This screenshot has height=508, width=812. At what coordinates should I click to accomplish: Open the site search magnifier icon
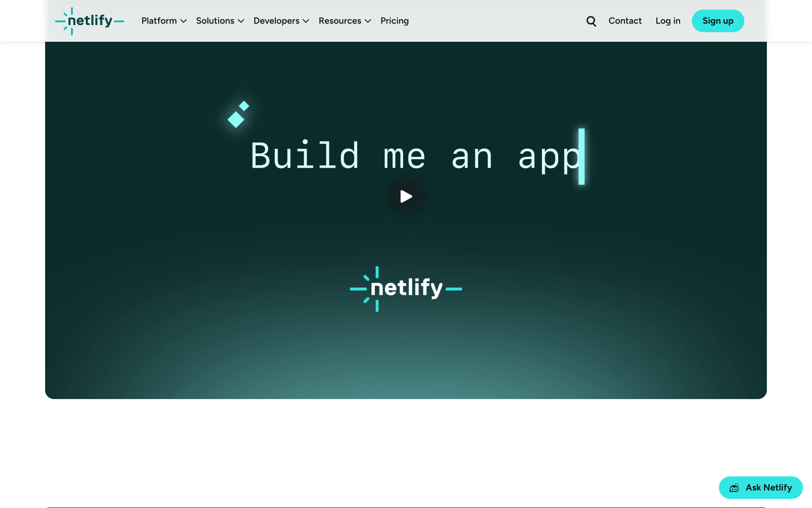[x=591, y=21]
